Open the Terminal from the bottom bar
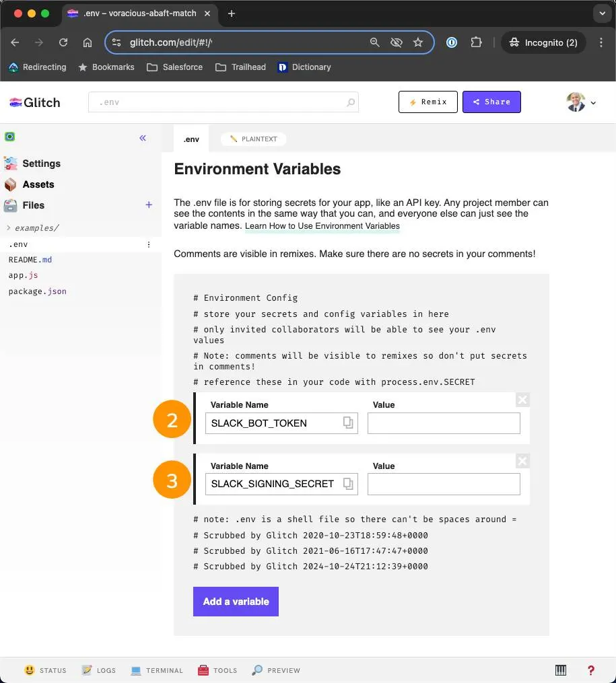The width and height of the screenshot is (616, 683). coord(157,670)
